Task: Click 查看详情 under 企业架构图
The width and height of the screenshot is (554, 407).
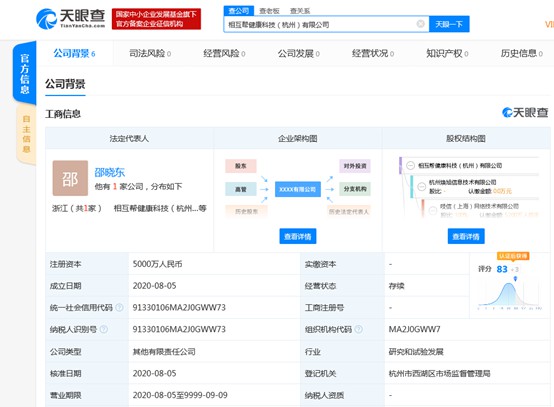Action: (297, 236)
